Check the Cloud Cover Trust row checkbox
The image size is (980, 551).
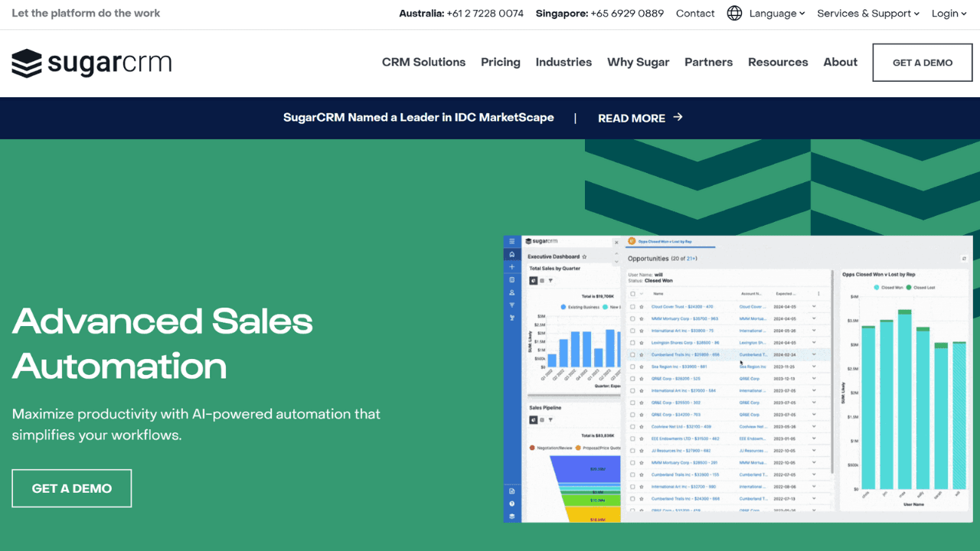pyautogui.click(x=632, y=307)
